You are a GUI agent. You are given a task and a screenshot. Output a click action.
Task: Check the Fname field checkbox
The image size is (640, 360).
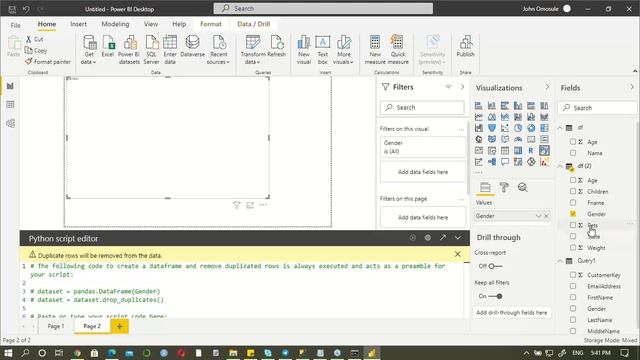click(573, 202)
